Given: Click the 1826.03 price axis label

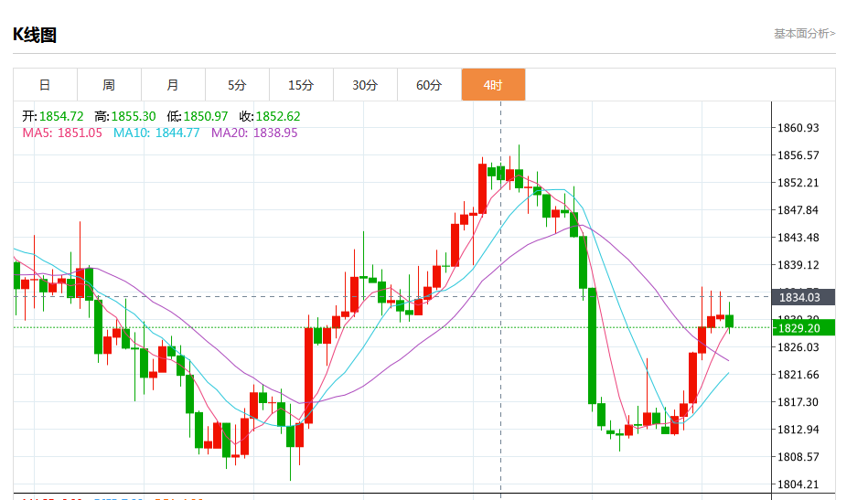Looking at the screenshot, I should pos(798,347).
